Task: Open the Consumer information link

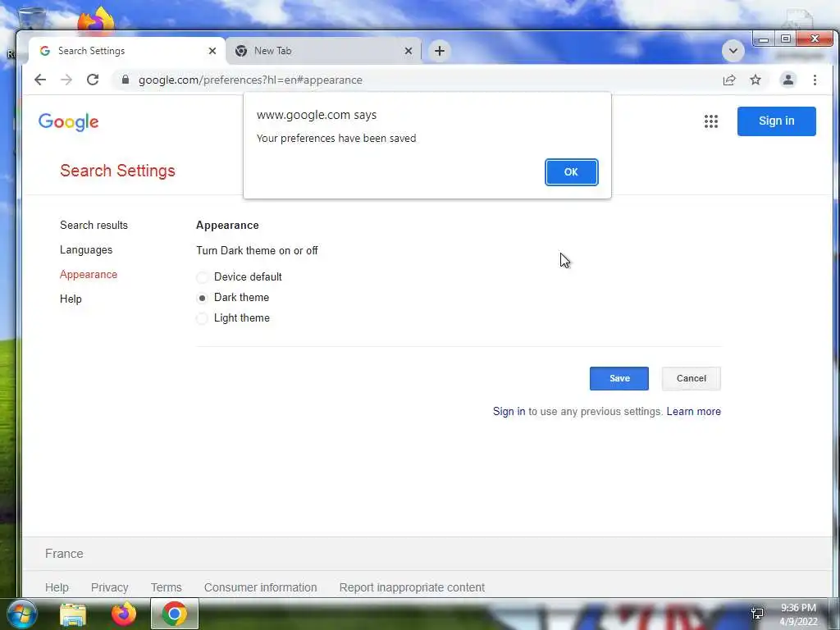Action: point(260,587)
